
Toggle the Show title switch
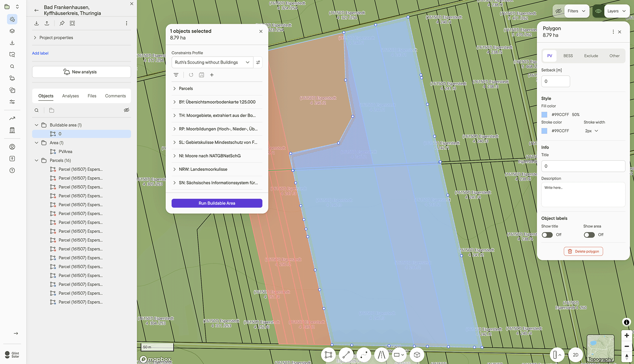pyautogui.click(x=547, y=235)
